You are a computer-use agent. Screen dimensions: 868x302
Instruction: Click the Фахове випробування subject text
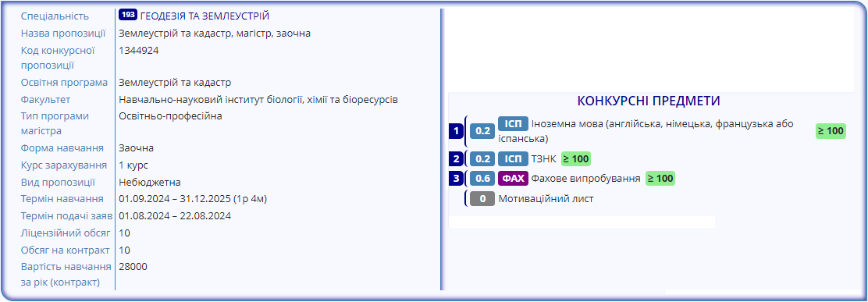tap(585, 179)
